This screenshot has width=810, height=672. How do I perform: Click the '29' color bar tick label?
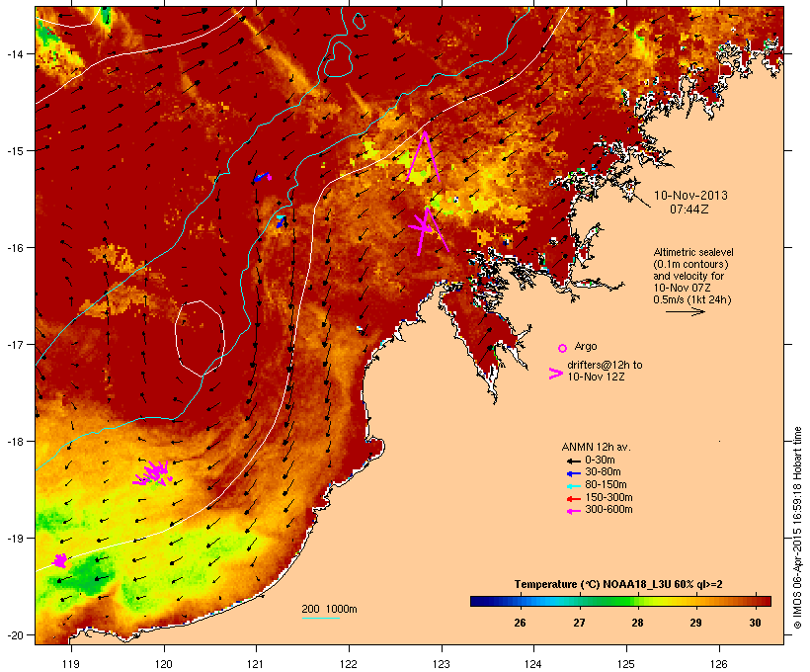(x=695, y=623)
